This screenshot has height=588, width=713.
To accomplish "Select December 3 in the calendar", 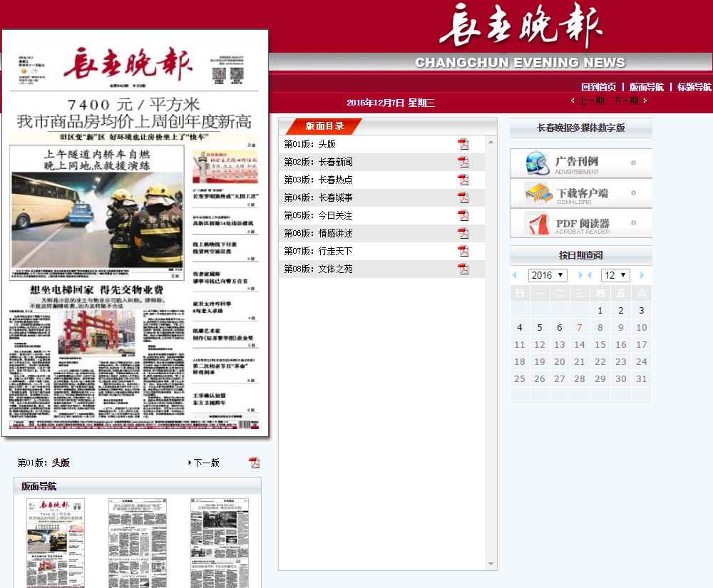I will point(642,311).
